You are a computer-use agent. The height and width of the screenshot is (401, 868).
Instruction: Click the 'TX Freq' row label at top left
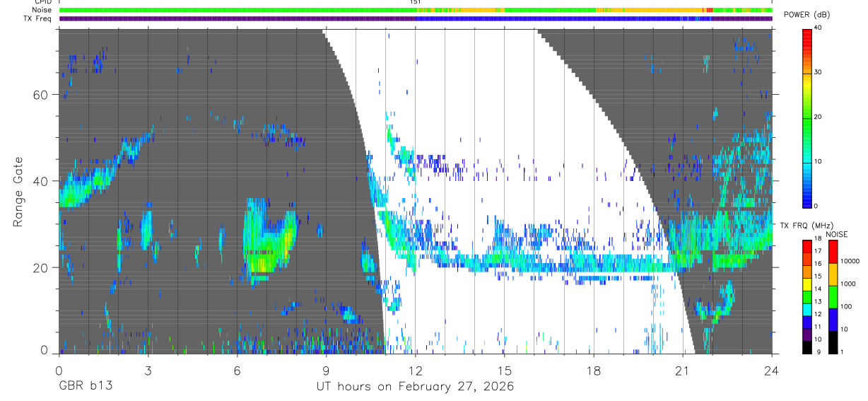pyautogui.click(x=39, y=18)
